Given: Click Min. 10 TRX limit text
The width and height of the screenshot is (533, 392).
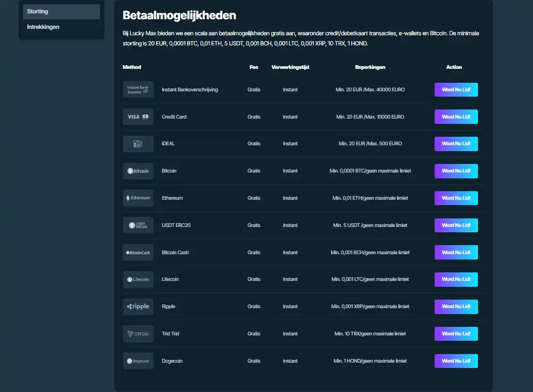Looking at the screenshot, I should click(370, 334).
